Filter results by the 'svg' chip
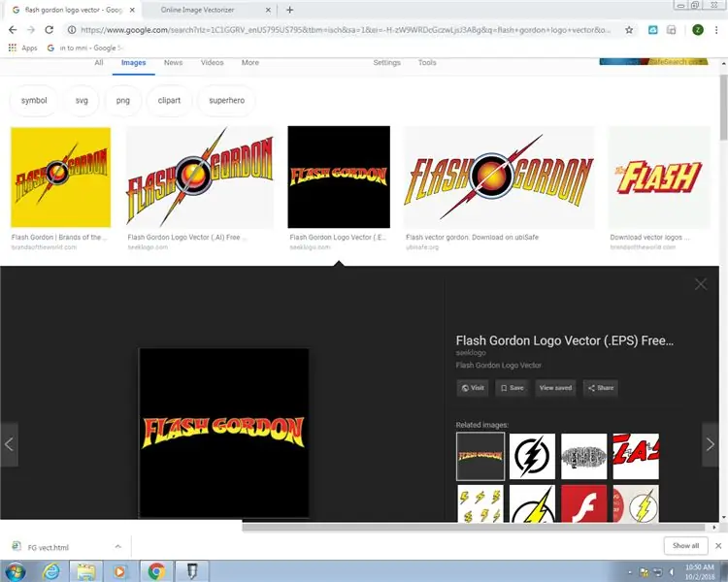The height and width of the screenshot is (582, 728). click(x=82, y=100)
